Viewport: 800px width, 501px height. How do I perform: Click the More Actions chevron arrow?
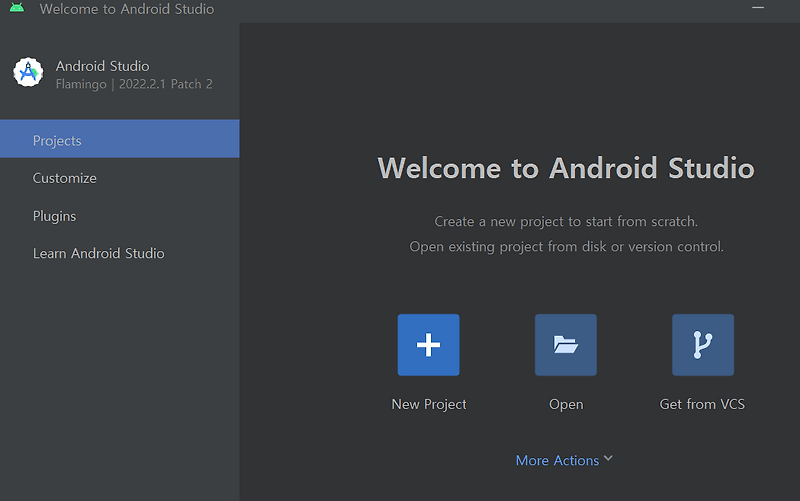point(608,459)
